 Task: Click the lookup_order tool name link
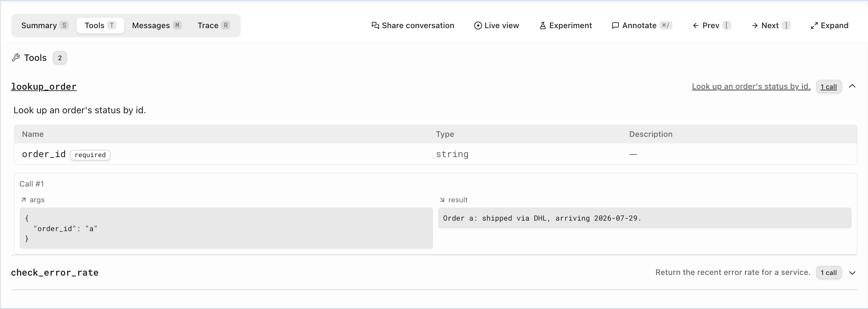[44, 87]
